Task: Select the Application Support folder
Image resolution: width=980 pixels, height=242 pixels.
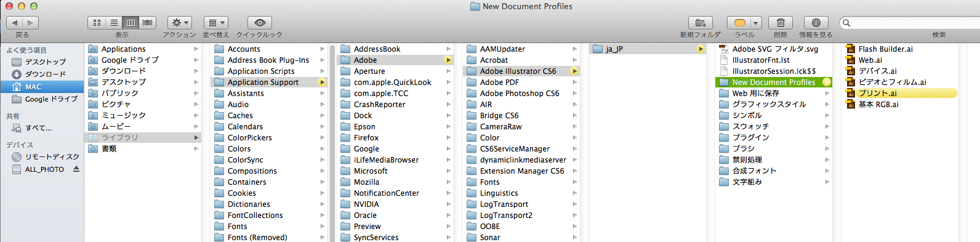Action: [269, 82]
